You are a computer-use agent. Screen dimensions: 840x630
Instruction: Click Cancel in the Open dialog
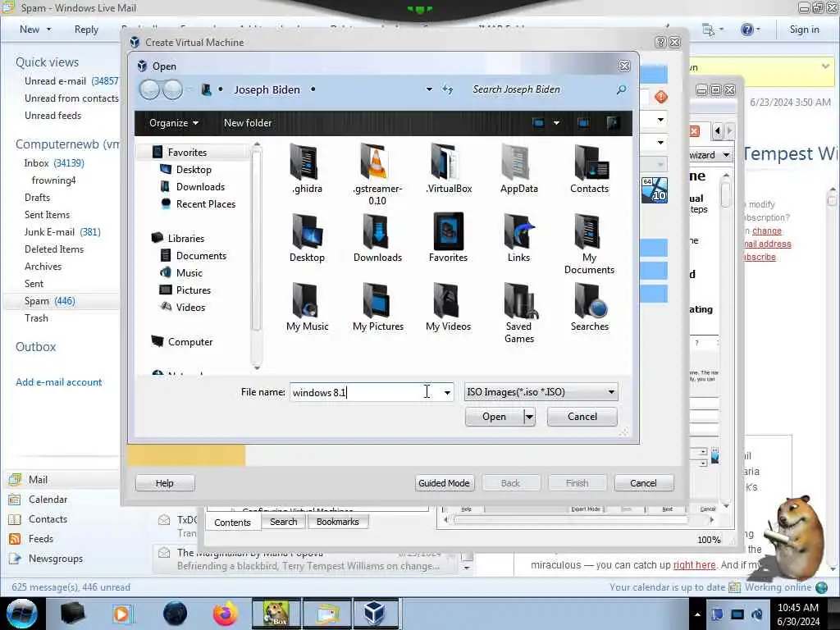(x=582, y=417)
